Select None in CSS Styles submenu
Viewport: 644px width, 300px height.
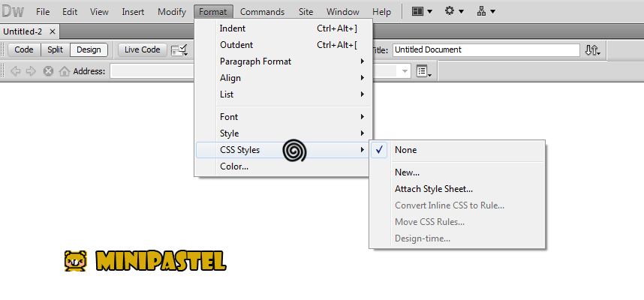457,150
